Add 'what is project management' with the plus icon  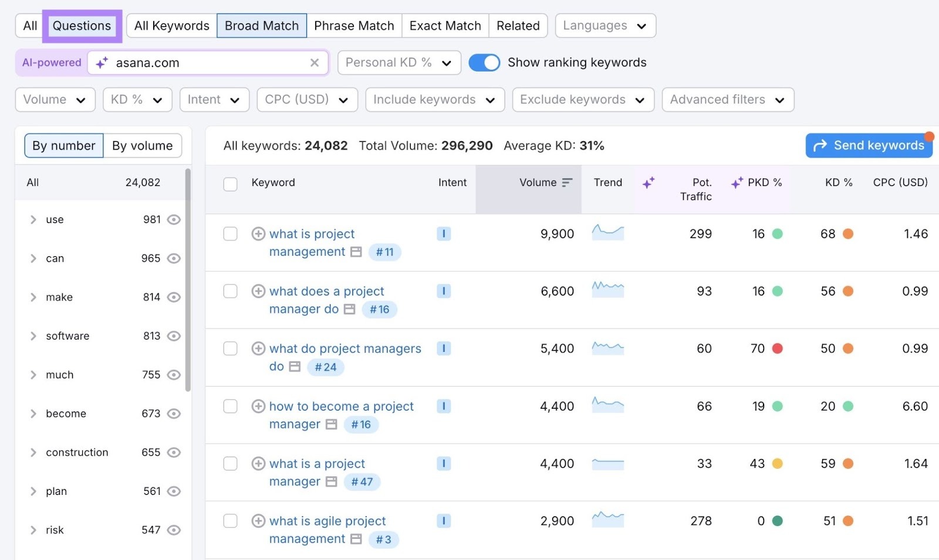tap(258, 233)
